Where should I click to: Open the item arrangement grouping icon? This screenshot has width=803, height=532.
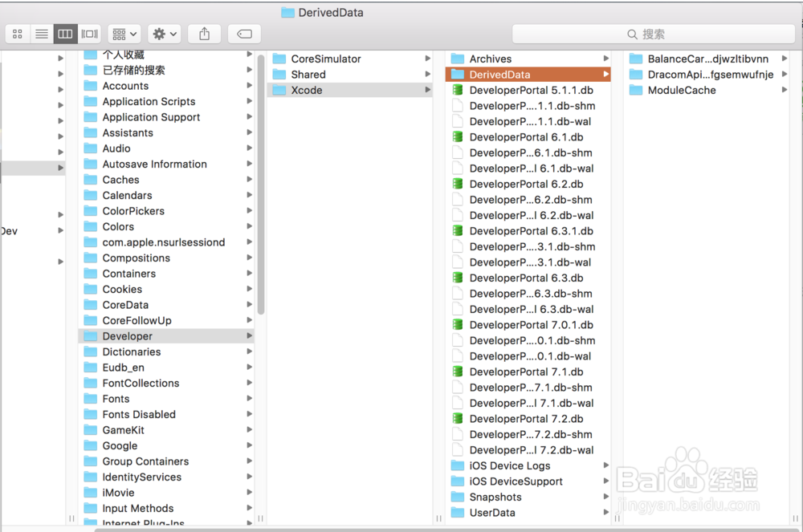122,34
